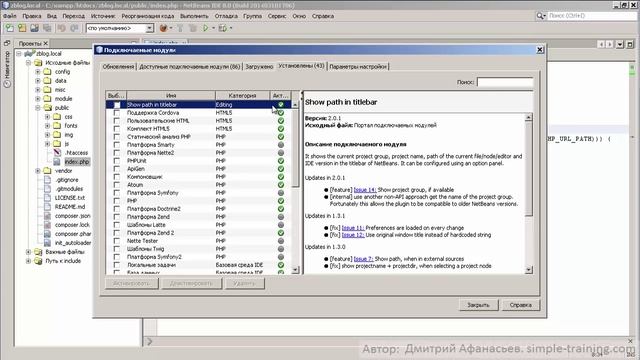This screenshot has height=360, width=640.
Task: Click the browser selection icon in toolbar
Action: (163, 28)
